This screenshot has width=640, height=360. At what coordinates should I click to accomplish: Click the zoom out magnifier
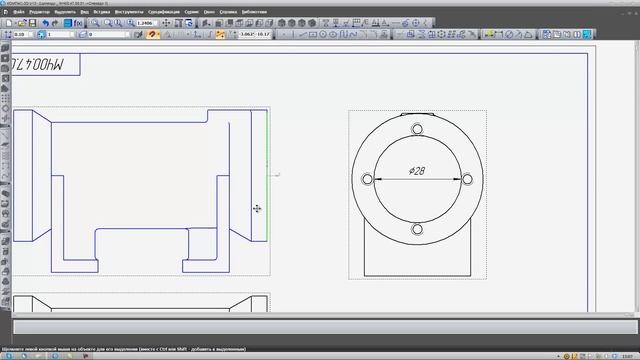(x=118, y=23)
